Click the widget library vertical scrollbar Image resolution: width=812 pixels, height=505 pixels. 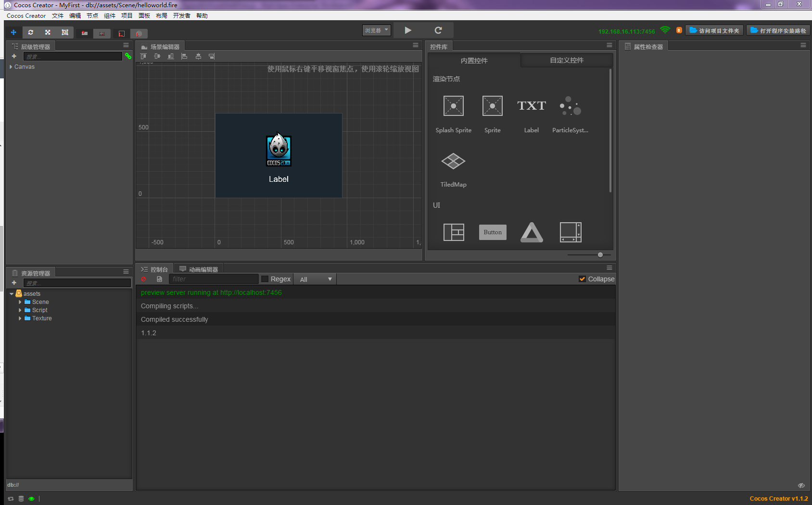610,130
